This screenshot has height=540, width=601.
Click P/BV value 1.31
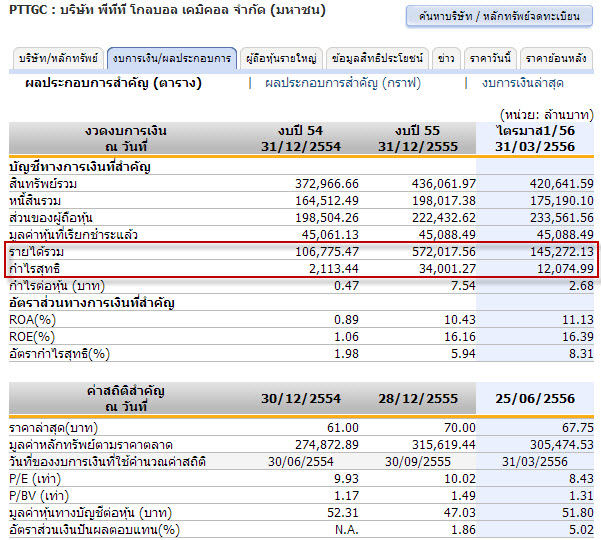[581, 496]
